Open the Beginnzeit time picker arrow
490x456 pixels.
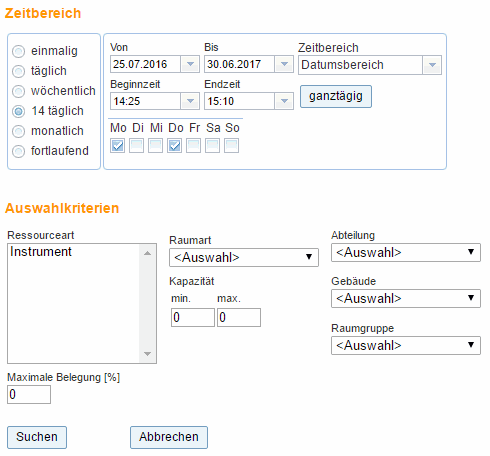click(x=190, y=101)
